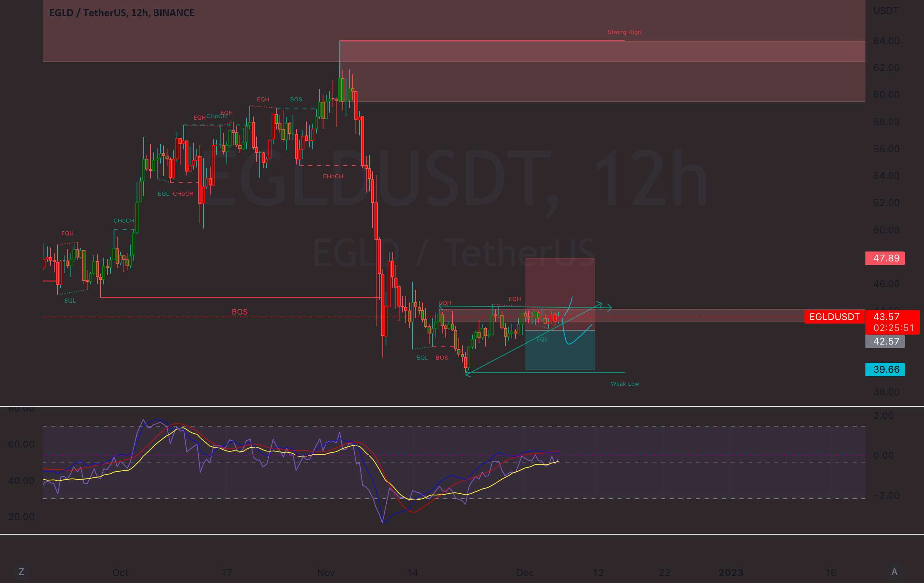Image resolution: width=924 pixels, height=583 pixels.
Task: Select the Strong High label
Action: (624, 32)
